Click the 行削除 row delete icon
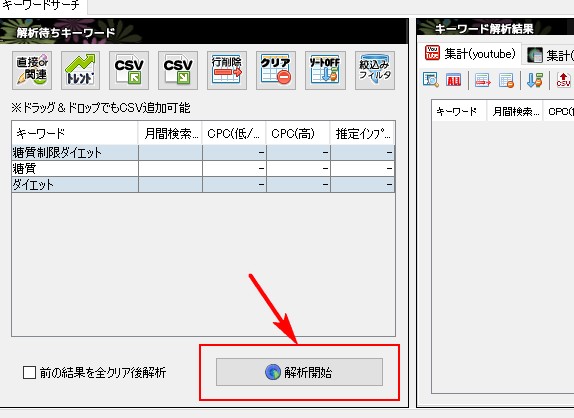 (227, 70)
